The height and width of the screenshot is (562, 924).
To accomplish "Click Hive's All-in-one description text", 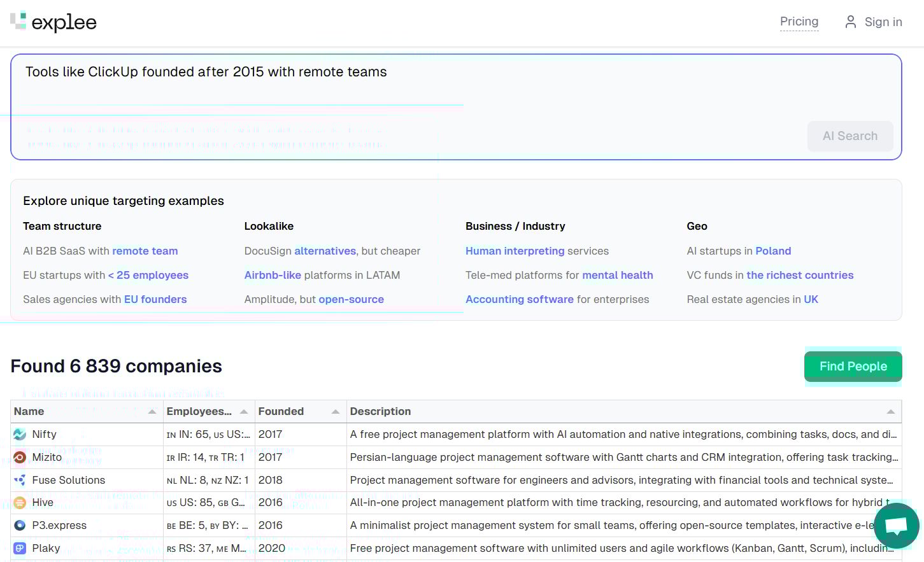I will pyautogui.click(x=620, y=502).
